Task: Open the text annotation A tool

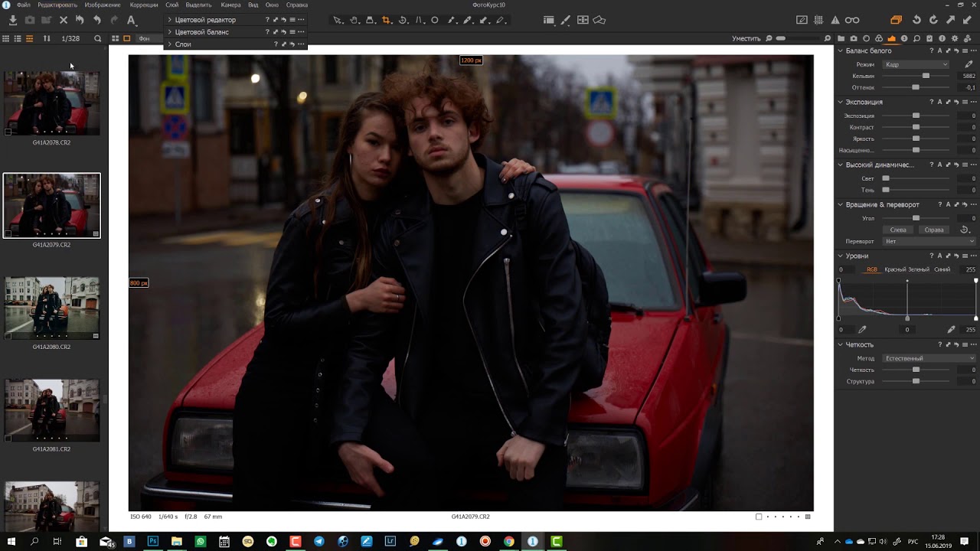Action: pyautogui.click(x=131, y=20)
